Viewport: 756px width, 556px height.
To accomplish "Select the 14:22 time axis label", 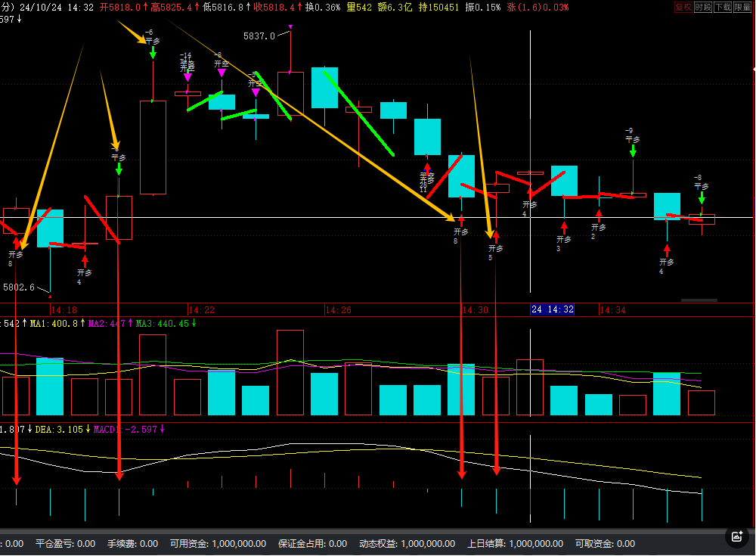I will click(x=202, y=310).
